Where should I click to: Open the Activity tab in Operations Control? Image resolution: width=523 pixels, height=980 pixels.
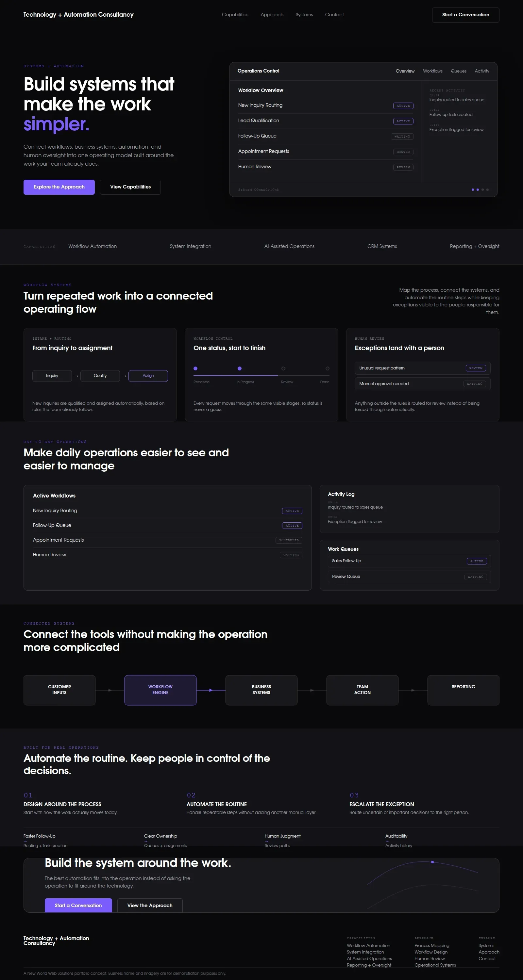click(482, 71)
